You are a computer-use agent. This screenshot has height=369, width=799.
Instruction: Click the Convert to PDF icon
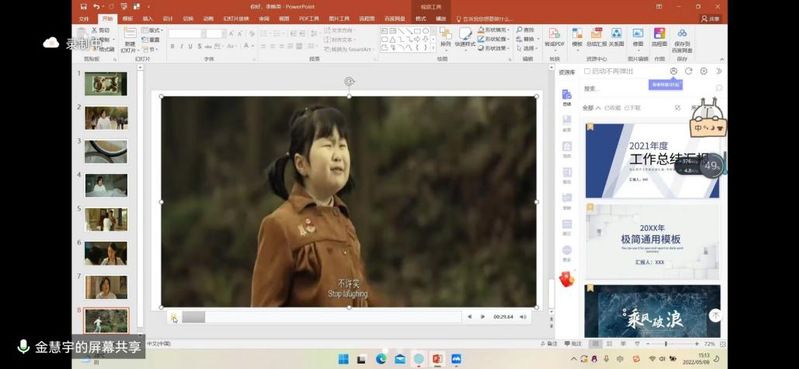(554, 33)
